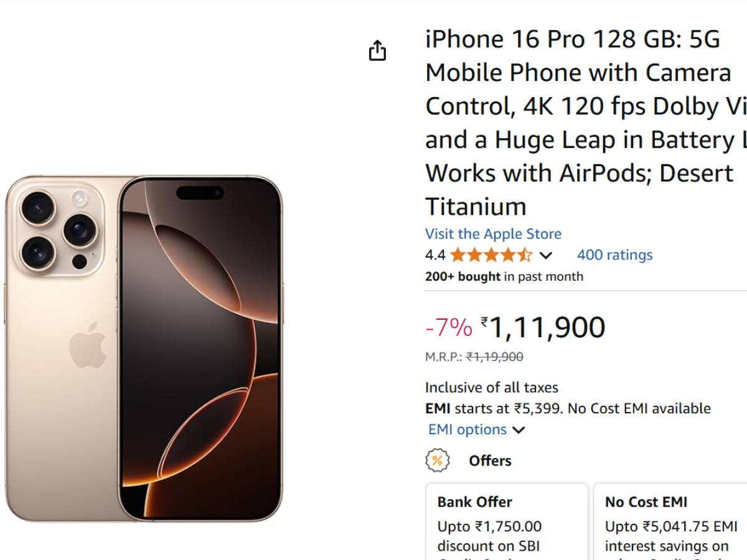Click the 4.4 rating number

pos(435,255)
